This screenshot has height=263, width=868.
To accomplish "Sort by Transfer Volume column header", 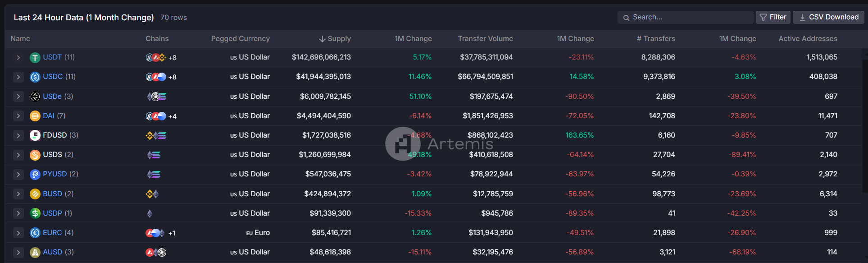I will pyautogui.click(x=486, y=39).
